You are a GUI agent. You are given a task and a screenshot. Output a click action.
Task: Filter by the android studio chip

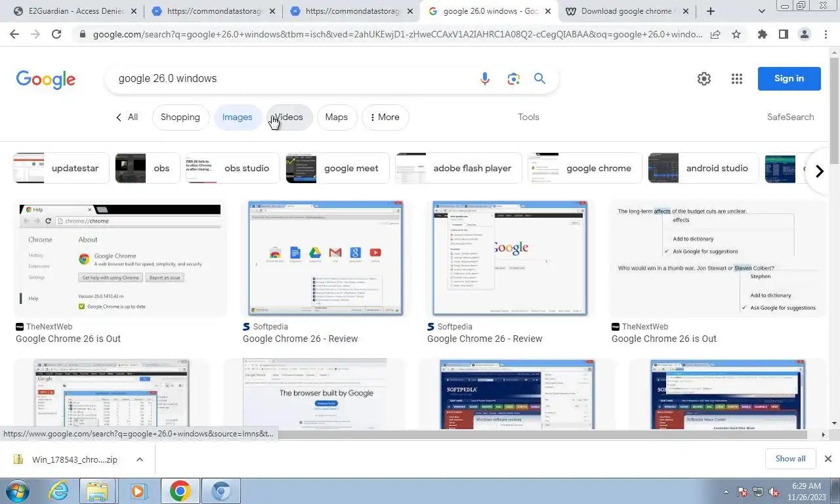pos(703,169)
